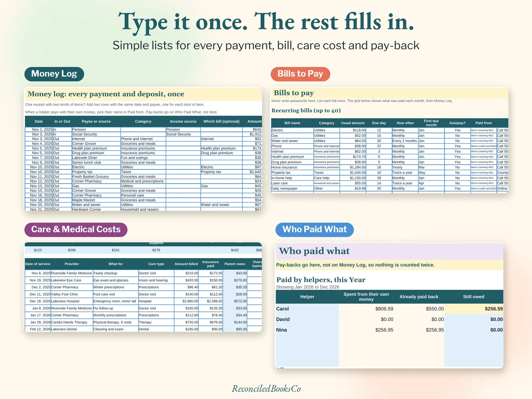This screenshot has width=532, height=399.
Task: Select the "Senior lunch club" payee cell
Action: (x=96, y=163)
